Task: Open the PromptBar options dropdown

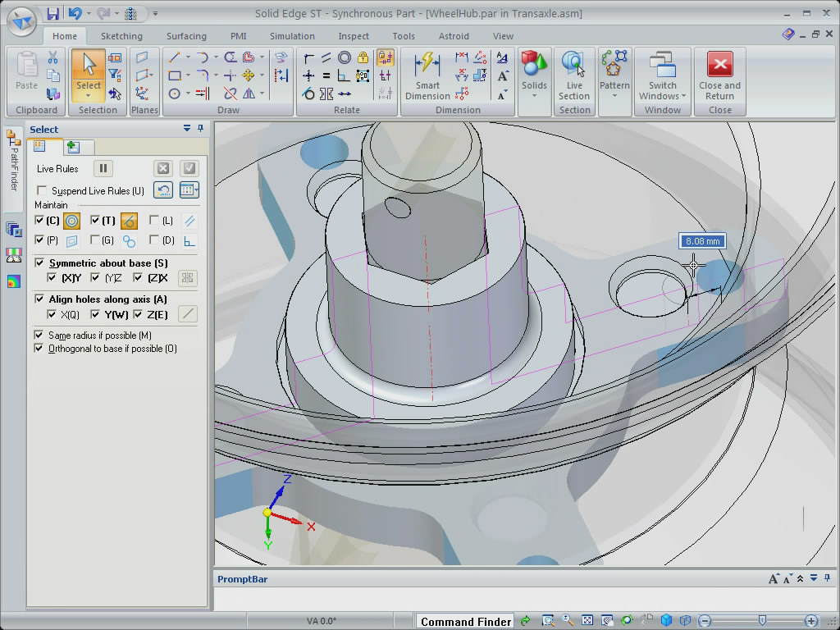Action: (814, 578)
